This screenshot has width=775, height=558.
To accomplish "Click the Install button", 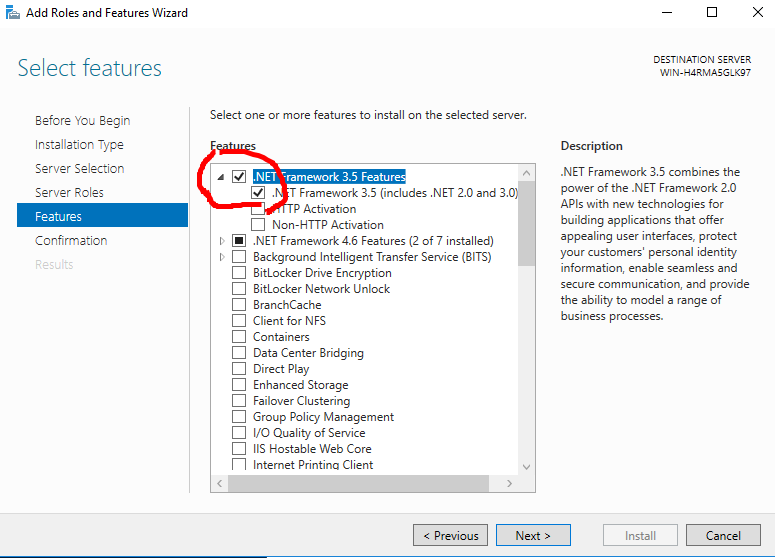I will pos(640,535).
